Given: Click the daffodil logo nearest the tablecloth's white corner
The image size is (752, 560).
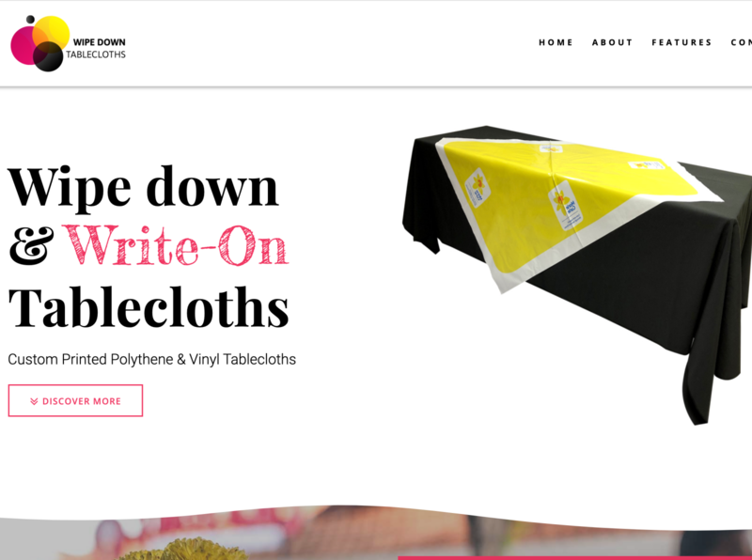Looking at the screenshot, I should pos(478,186).
